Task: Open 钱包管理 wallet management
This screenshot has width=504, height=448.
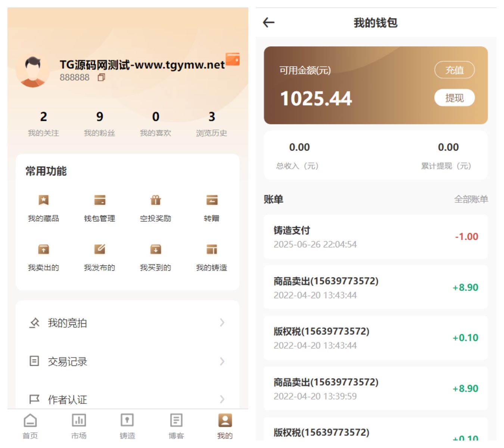Action: click(99, 200)
